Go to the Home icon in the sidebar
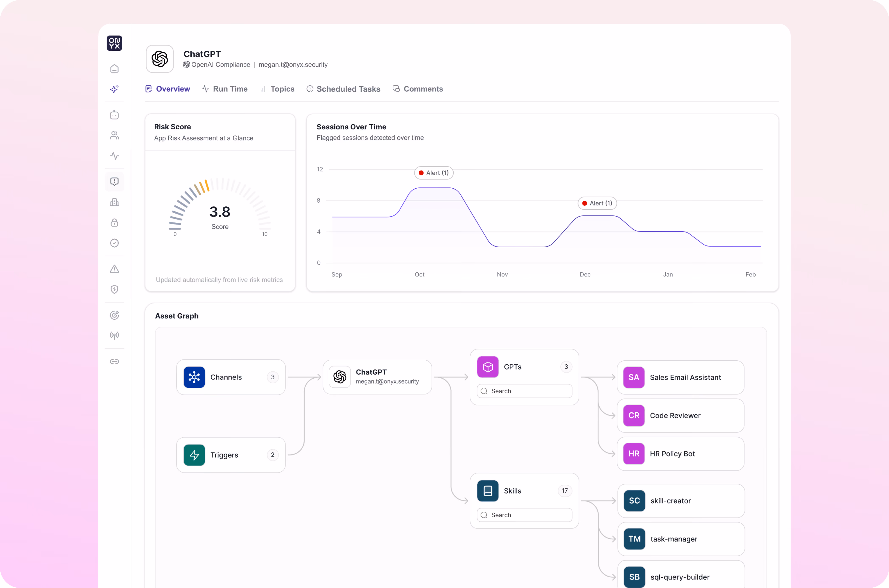This screenshot has height=588, width=889. tap(114, 69)
